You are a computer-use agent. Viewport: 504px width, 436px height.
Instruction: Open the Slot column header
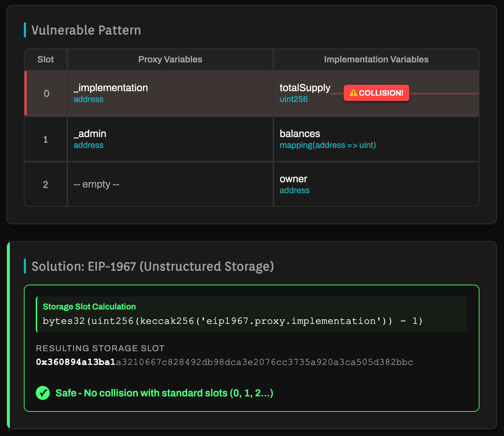45,59
